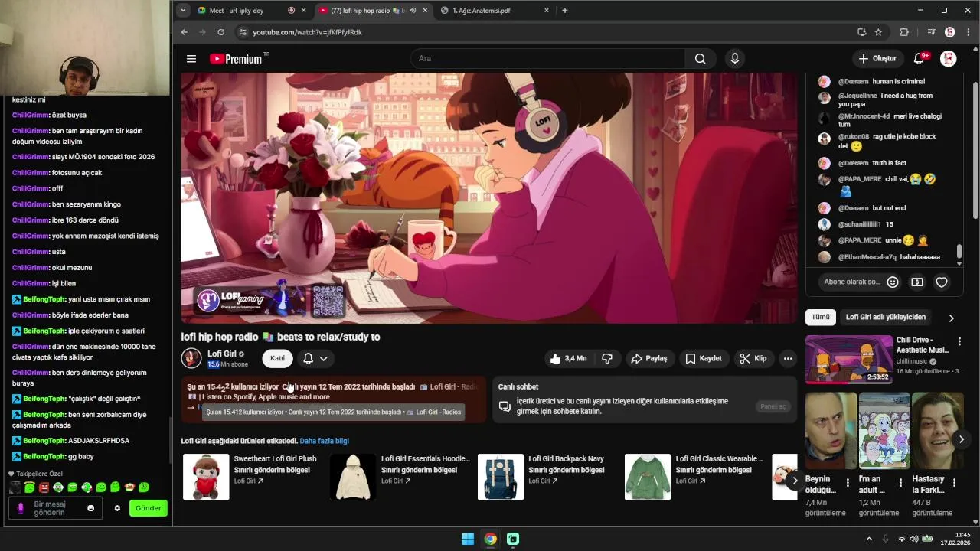The width and height of the screenshot is (980, 551).
Task: Click Paylaş share button
Action: point(648,358)
